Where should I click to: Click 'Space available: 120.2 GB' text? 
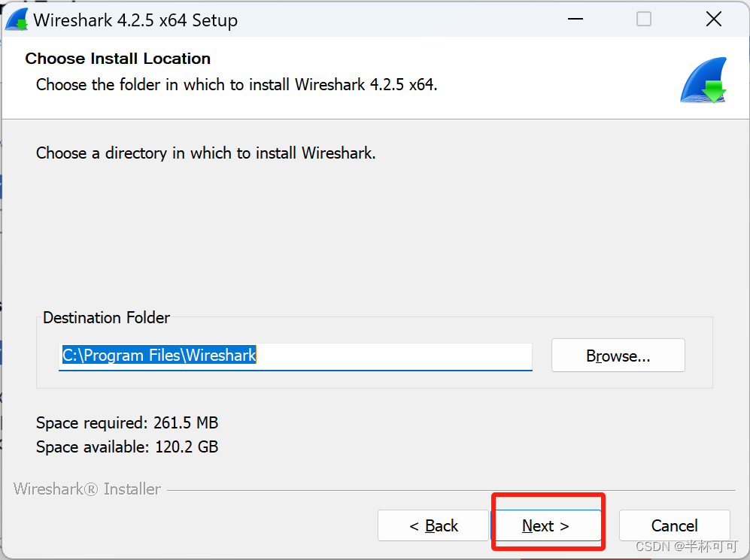(x=127, y=446)
